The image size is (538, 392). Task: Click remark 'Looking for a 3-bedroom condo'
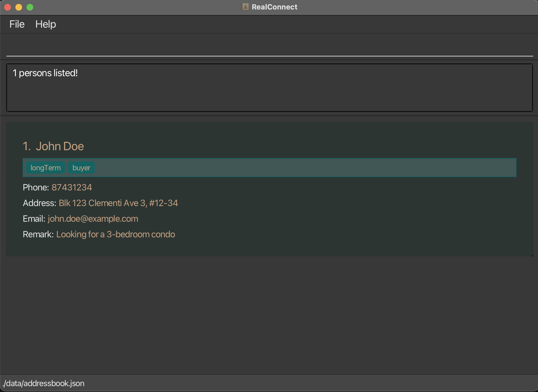tap(116, 234)
